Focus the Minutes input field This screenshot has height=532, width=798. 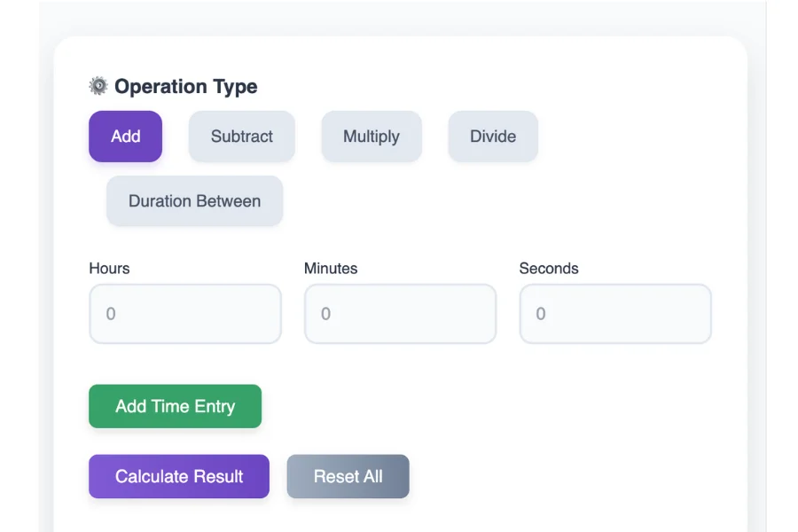pyautogui.click(x=400, y=314)
